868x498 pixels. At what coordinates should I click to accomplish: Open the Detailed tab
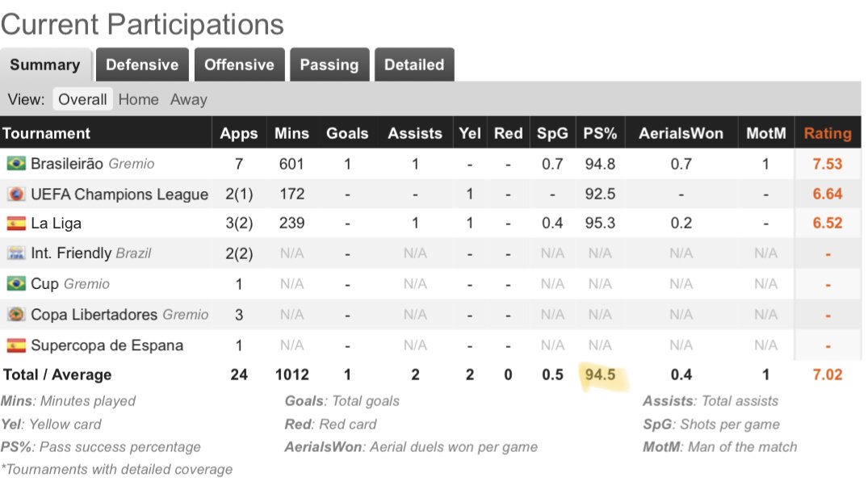[414, 65]
